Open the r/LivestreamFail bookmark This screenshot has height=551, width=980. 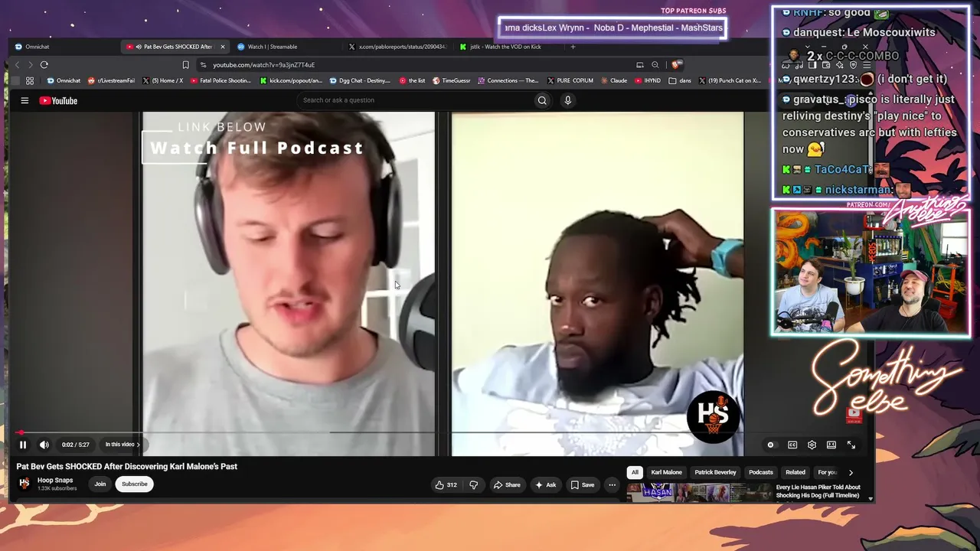112,80
